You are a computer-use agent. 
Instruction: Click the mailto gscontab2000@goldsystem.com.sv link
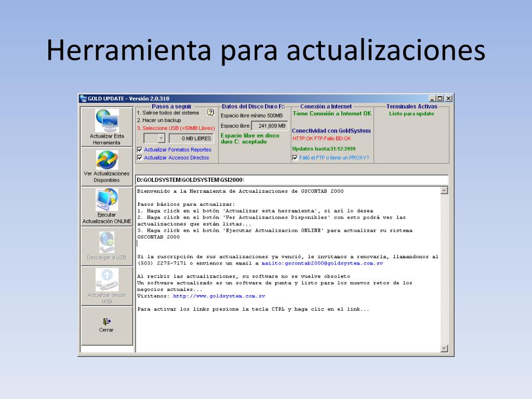point(322,263)
